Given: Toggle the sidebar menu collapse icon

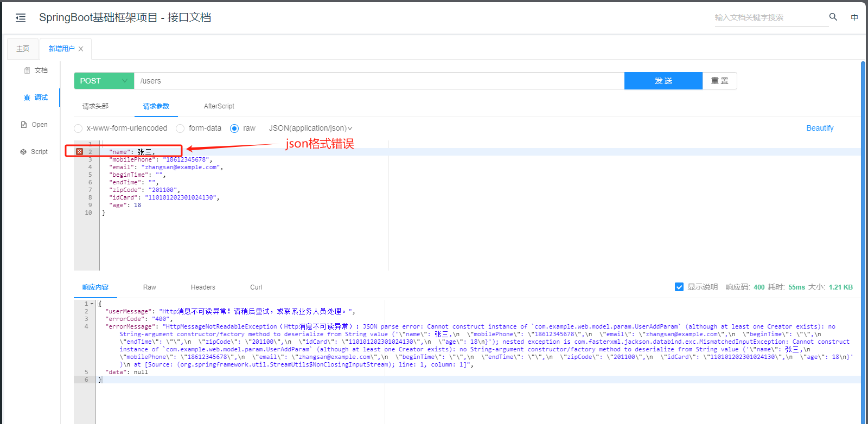Looking at the screenshot, I should (x=21, y=18).
